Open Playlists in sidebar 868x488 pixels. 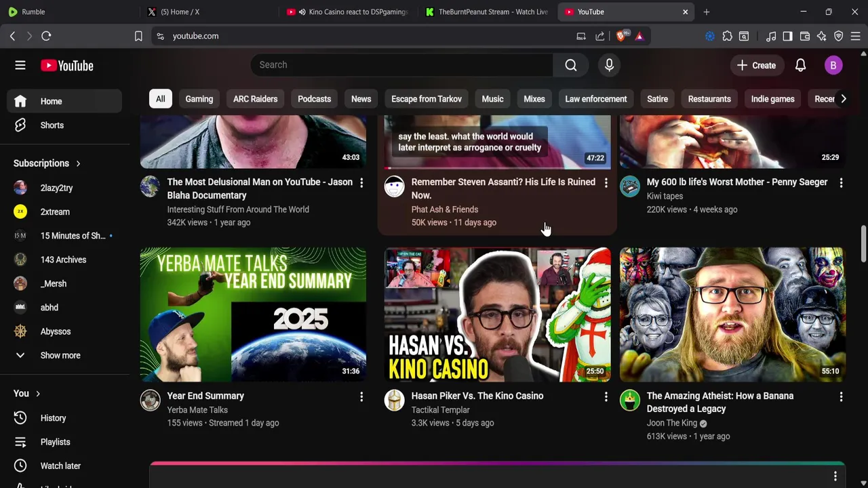click(64, 442)
